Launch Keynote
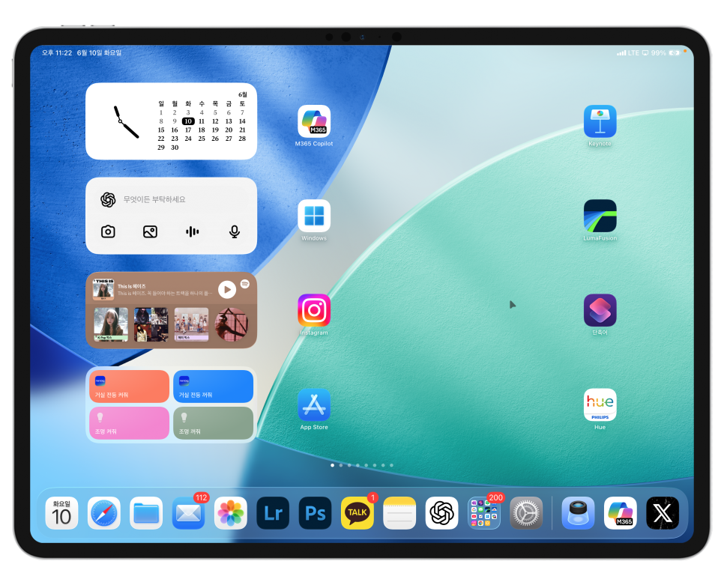724x588 pixels. pos(600,121)
